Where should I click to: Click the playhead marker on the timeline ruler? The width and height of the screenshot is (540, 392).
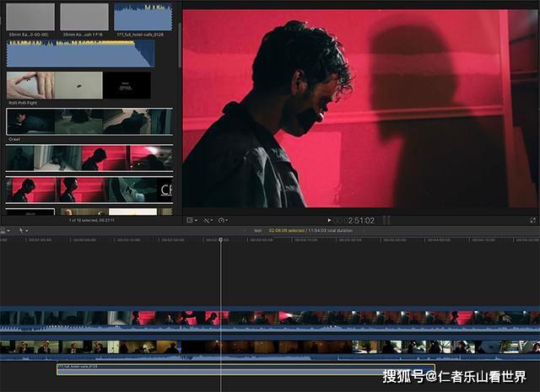click(x=221, y=239)
